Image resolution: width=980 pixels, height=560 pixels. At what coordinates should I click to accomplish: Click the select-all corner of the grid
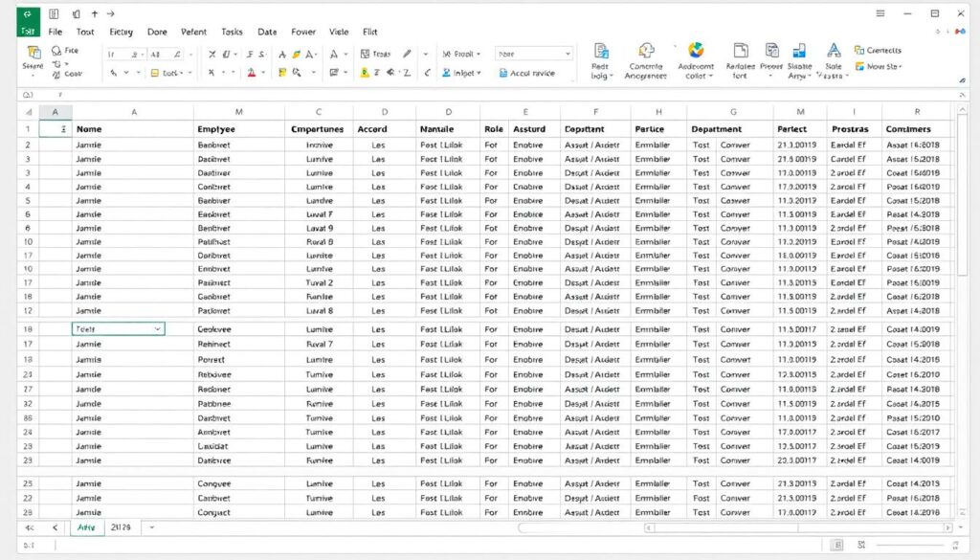[x=28, y=112]
